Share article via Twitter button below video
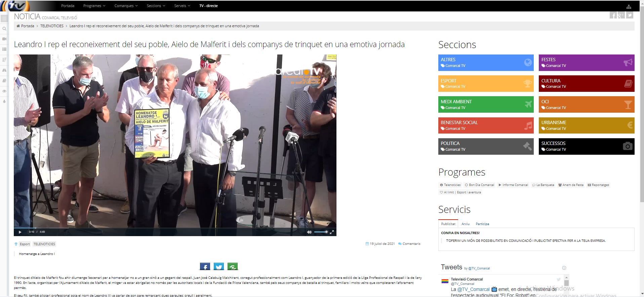Screen dimensions: 644x297 pos(219,267)
